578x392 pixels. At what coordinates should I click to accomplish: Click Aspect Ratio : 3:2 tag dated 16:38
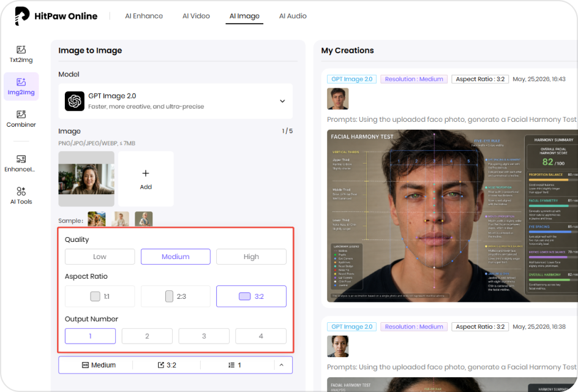pos(480,327)
